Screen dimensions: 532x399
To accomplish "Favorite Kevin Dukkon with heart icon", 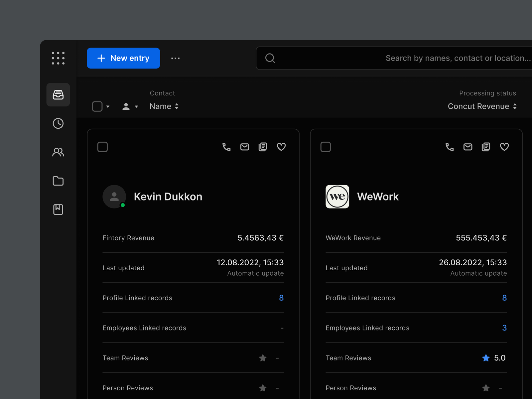I will tap(281, 147).
